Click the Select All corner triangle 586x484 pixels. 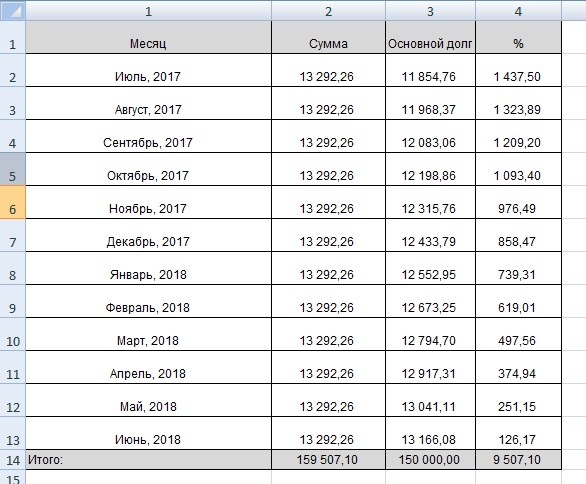pyautogui.click(x=12, y=11)
